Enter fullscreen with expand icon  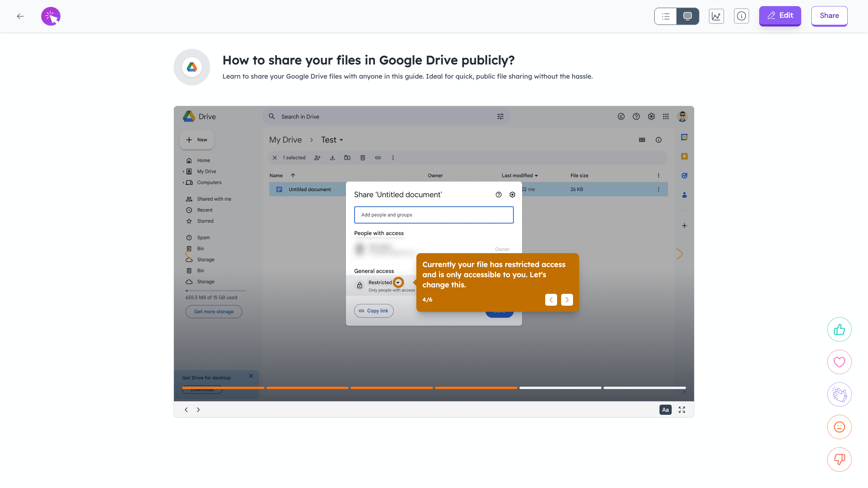tap(682, 410)
